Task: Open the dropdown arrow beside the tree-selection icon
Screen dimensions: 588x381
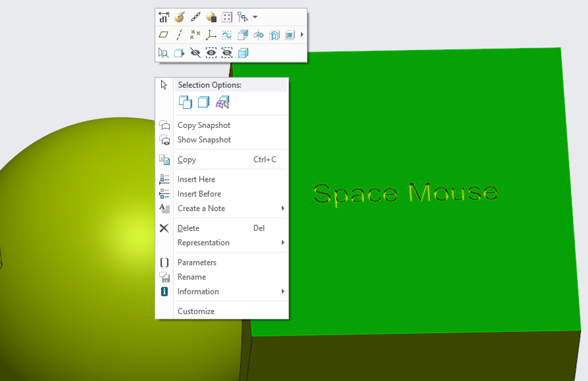Action: click(x=255, y=17)
